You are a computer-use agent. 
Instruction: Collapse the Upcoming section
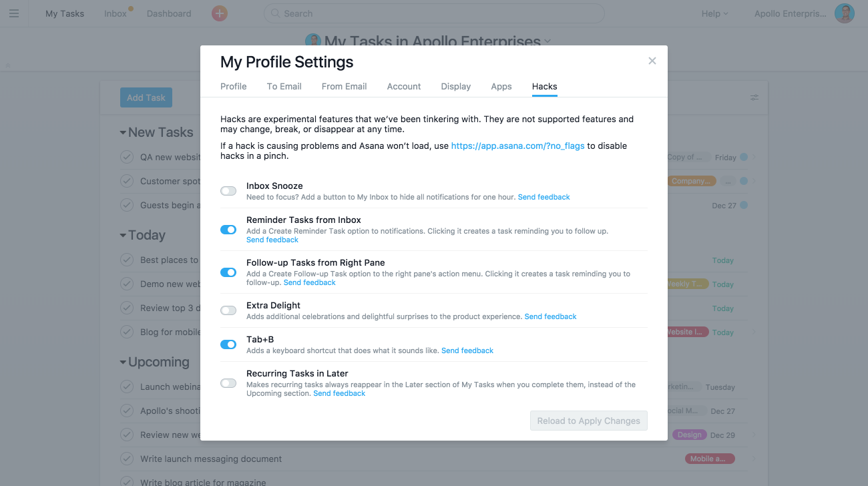[123, 362]
